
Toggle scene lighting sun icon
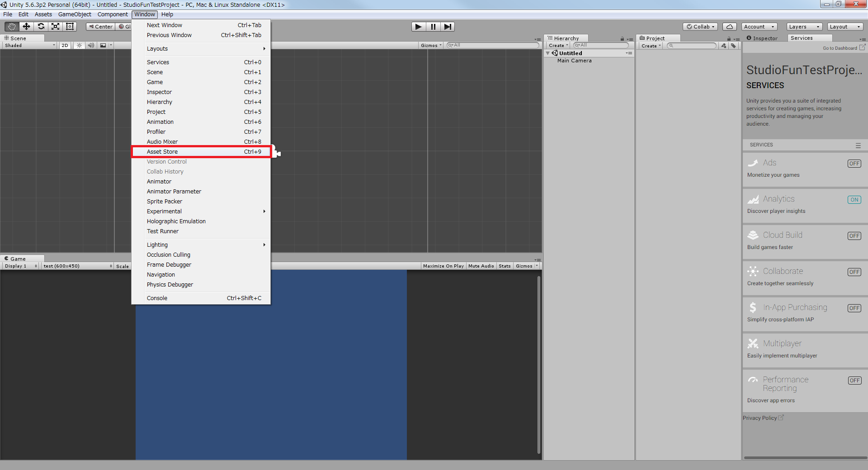79,45
